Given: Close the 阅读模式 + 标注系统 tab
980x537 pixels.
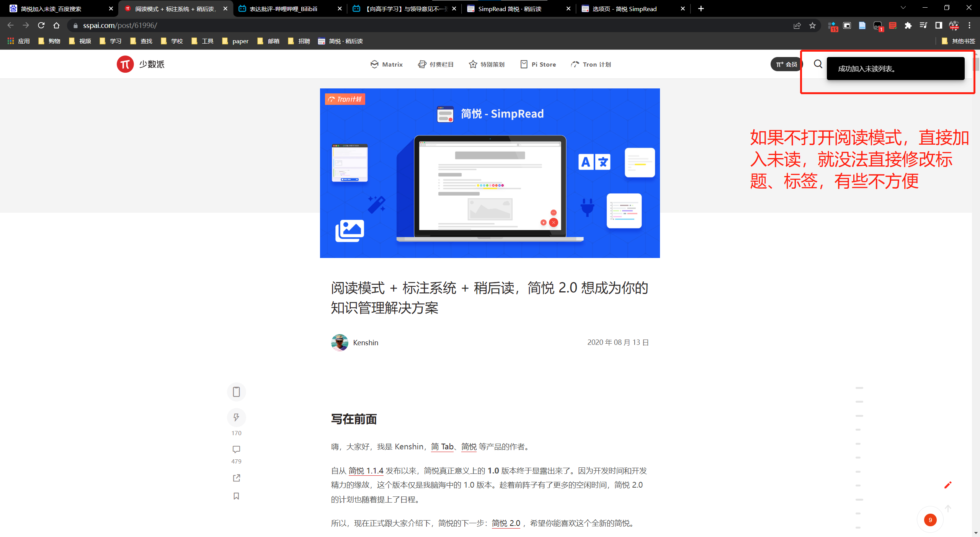Looking at the screenshot, I should (225, 8).
